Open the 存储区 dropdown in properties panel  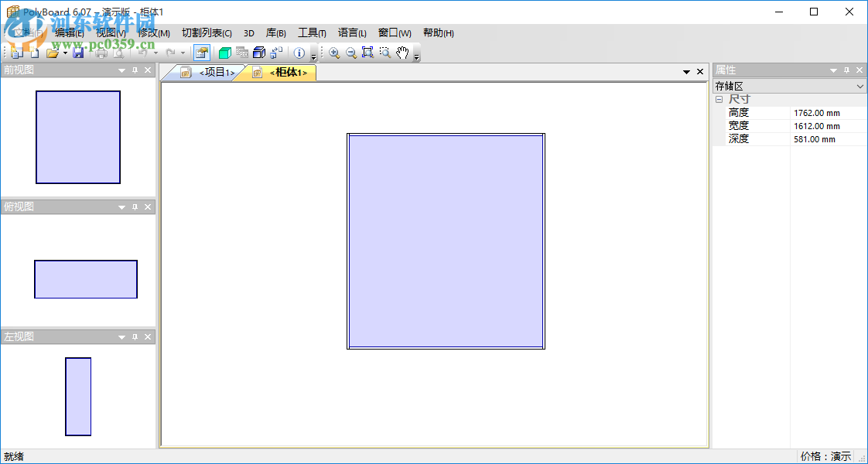click(x=859, y=86)
